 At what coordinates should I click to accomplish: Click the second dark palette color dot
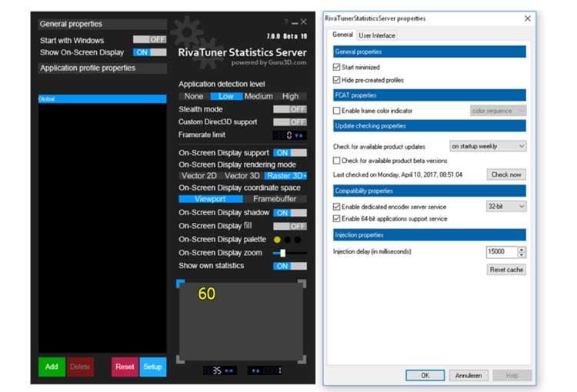coord(298,240)
